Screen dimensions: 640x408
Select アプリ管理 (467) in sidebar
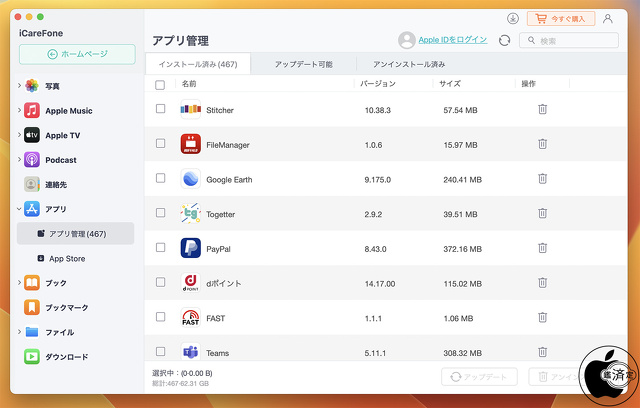76,233
